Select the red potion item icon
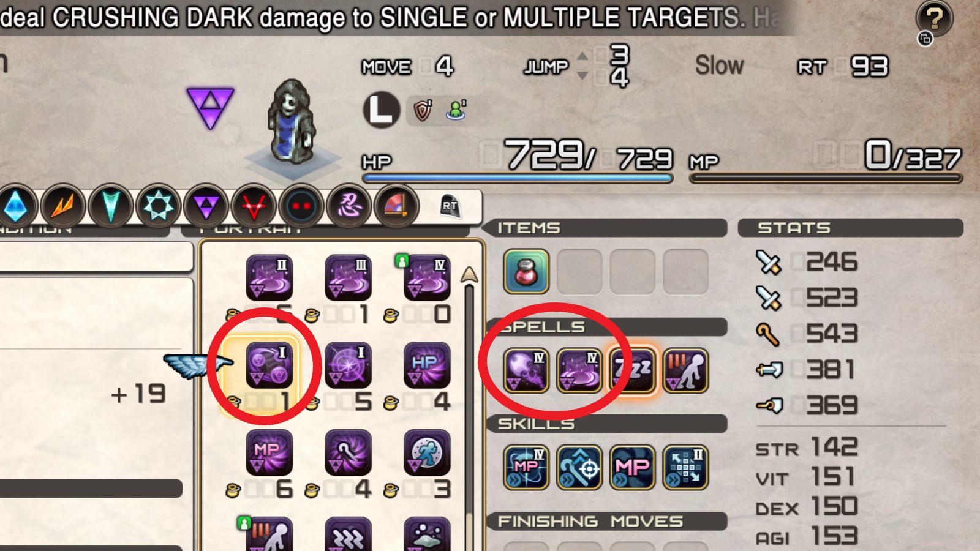Image resolution: width=980 pixels, height=551 pixels. (x=526, y=271)
